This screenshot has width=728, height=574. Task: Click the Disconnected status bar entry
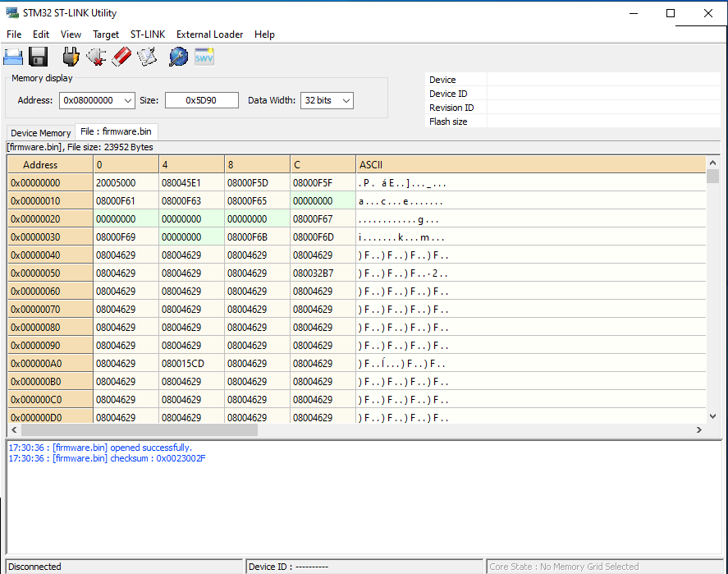pyautogui.click(x=124, y=567)
